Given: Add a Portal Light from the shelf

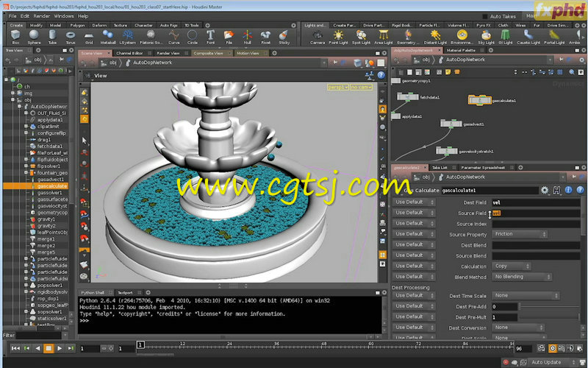Looking at the screenshot, I should click(x=554, y=37).
